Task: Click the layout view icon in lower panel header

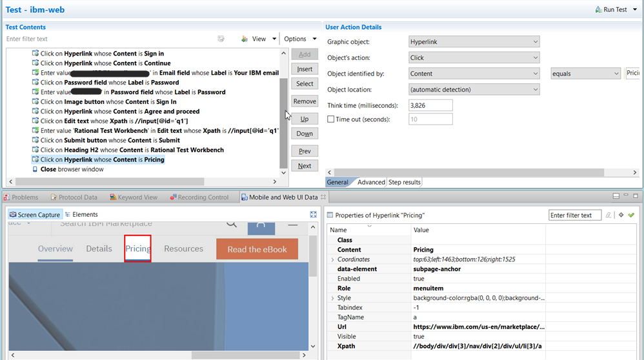Action: click(x=616, y=196)
